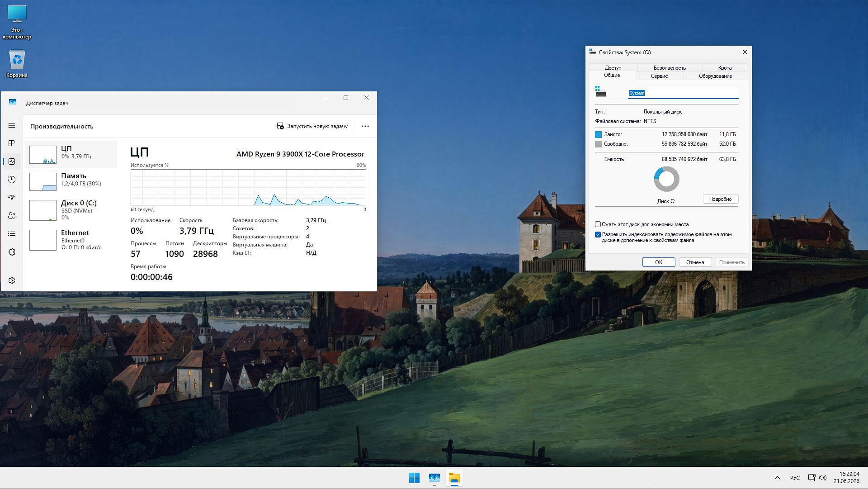Click Task Manager title bar app icon

coord(13,102)
